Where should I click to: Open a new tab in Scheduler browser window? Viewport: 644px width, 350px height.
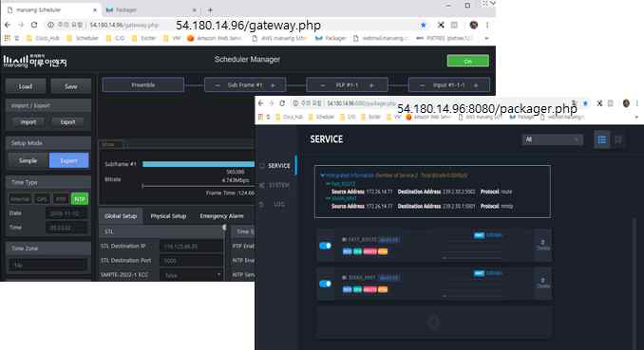tap(210, 9)
